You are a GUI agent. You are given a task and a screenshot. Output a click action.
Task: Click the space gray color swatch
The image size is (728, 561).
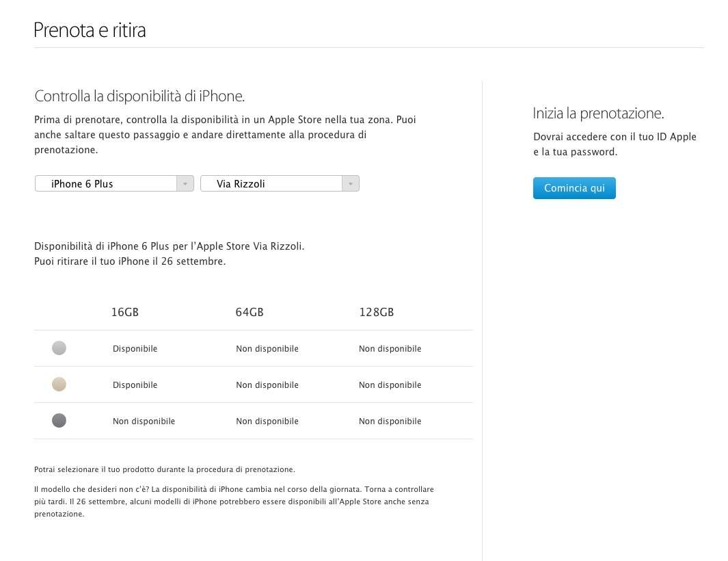(x=59, y=420)
